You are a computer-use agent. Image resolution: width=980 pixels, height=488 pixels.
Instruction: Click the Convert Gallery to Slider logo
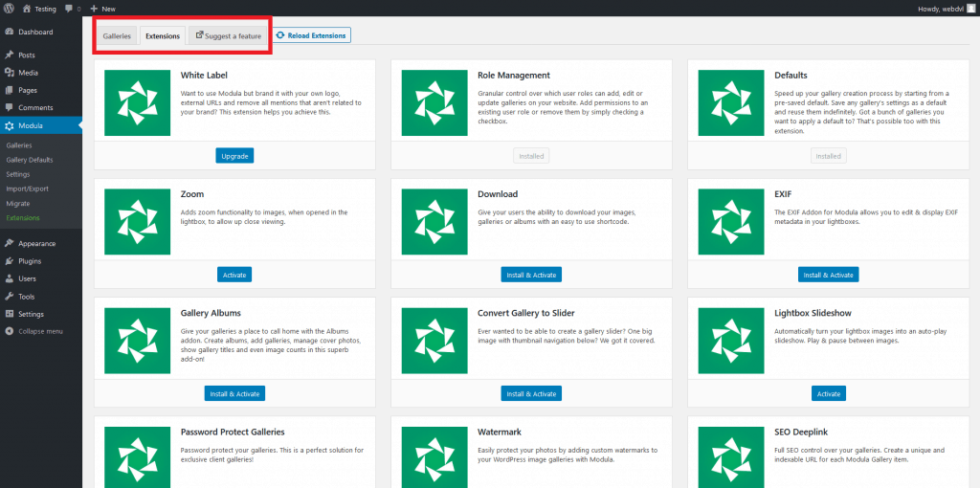coord(434,341)
